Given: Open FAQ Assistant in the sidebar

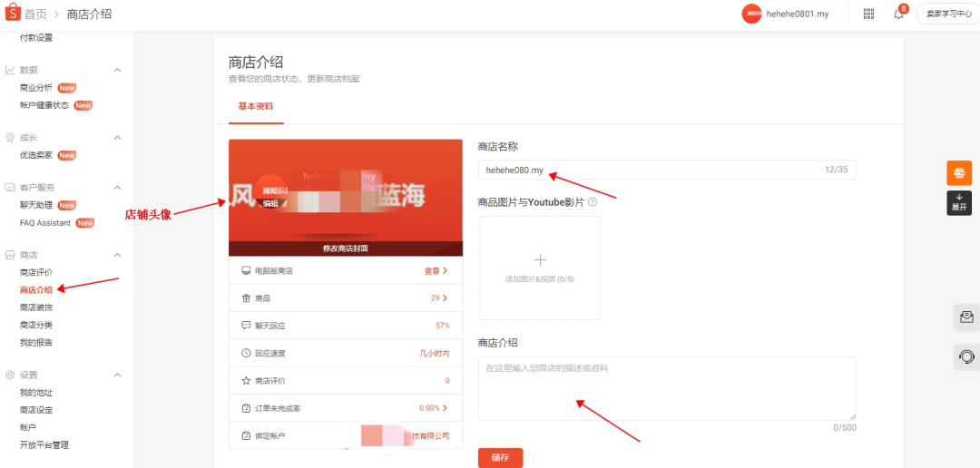Looking at the screenshot, I should tap(45, 222).
